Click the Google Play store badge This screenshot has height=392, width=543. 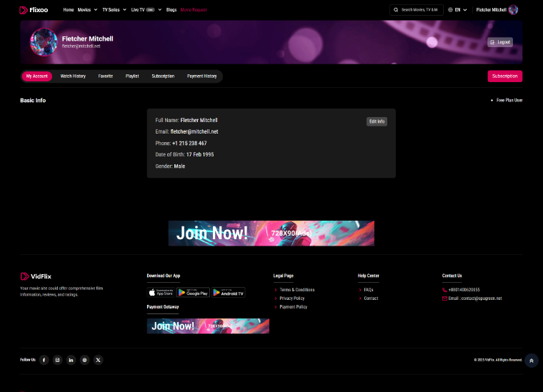[x=193, y=292]
